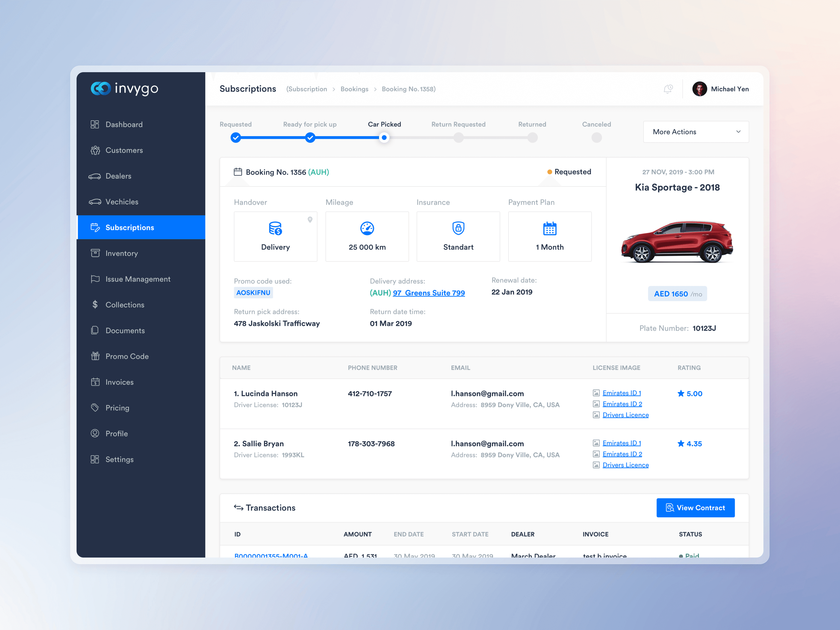Click the calendar icon next to Booking No. 1356
The image size is (840, 630).
[x=238, y=172]
